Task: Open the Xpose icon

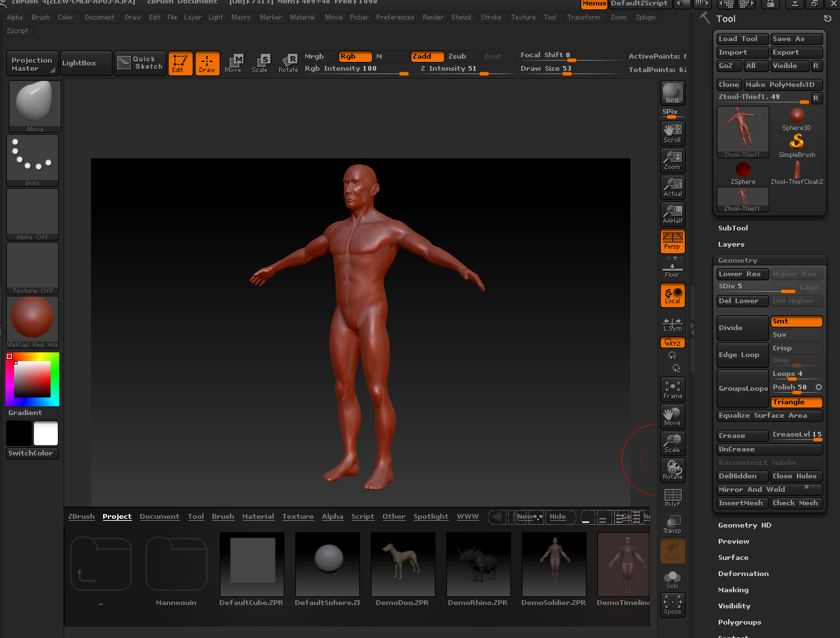Action: (673, 604)
